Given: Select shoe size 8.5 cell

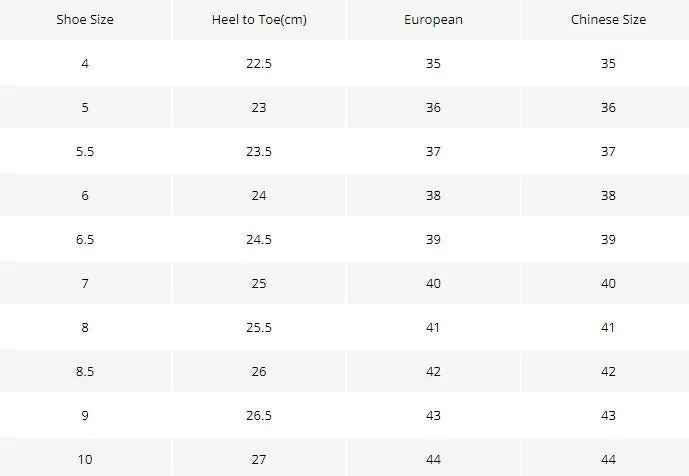Looking at the screenshot, I should click(x=85, y=371).
